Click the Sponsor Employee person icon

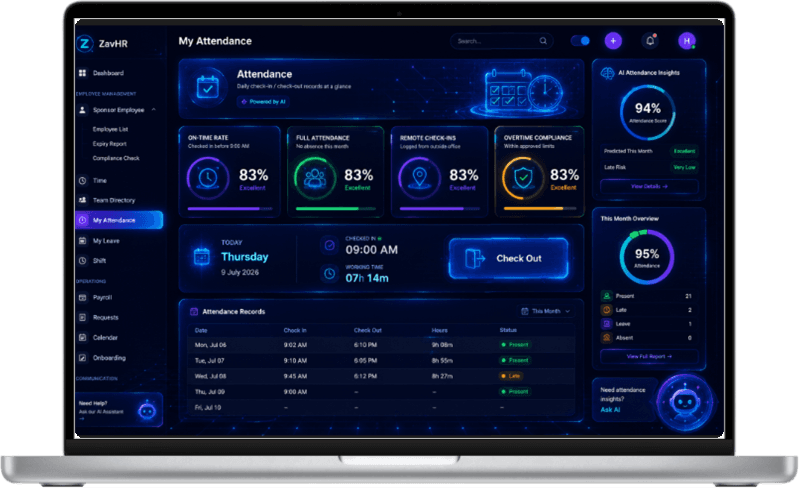(82, 110)
